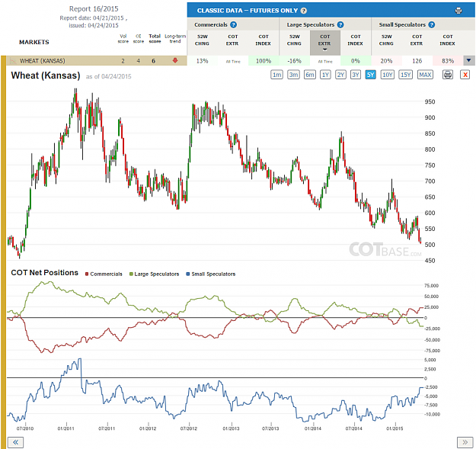The image size is (476, 449).
Task: Open help icon next to Large Speculators
Action: tap(340, 25)
